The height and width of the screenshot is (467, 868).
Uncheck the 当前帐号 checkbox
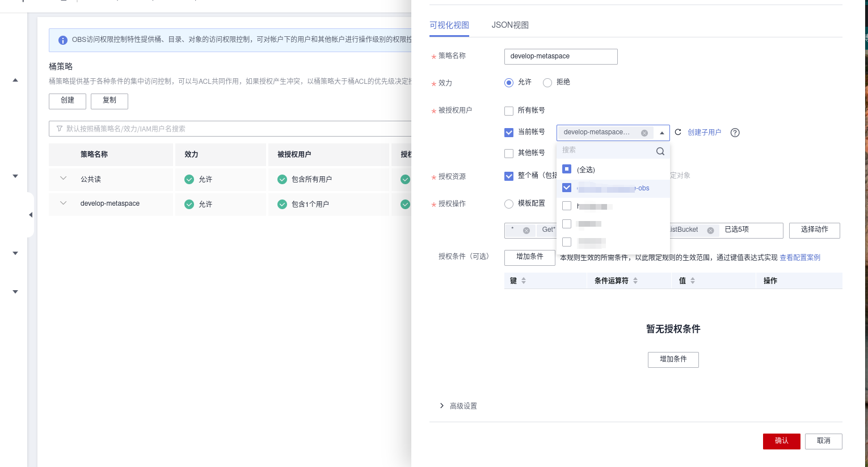click(x=509, y=133)
